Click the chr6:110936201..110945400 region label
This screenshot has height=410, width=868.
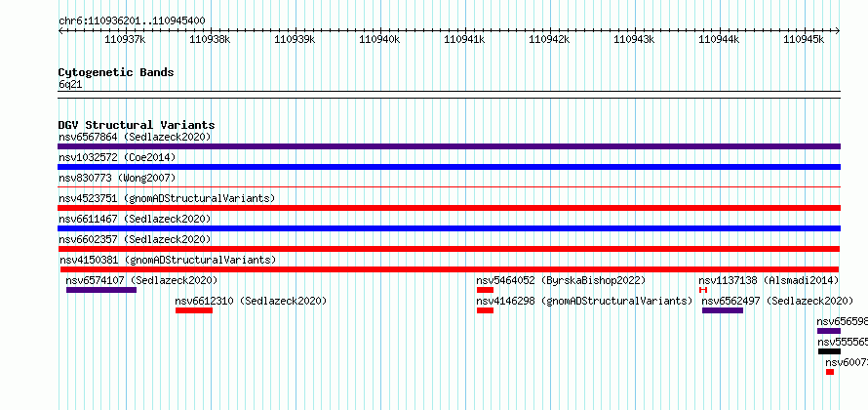pyautogui.click(x=132, y=21)
